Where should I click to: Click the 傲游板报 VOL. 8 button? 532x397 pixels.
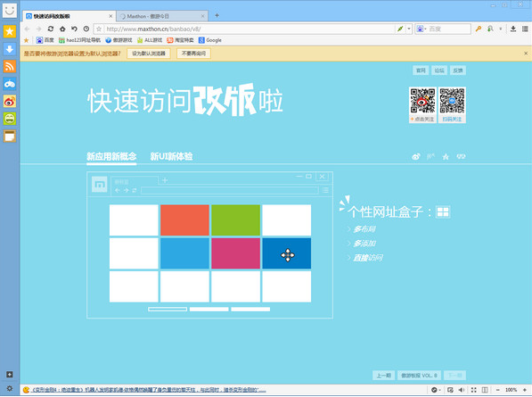tap(420, 376)
